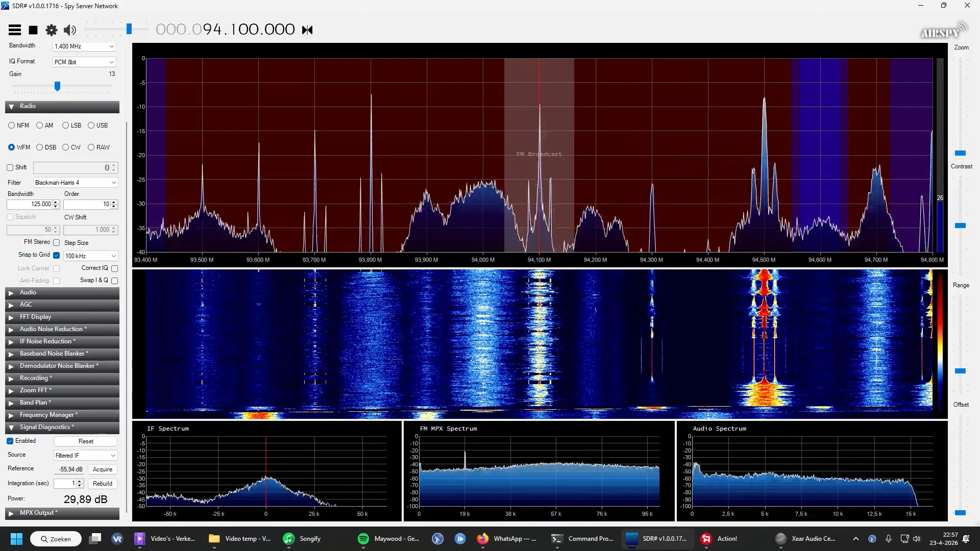980x551 pixels.
Task: Open the system volume tray icon
Action: (x=917, y=539)
